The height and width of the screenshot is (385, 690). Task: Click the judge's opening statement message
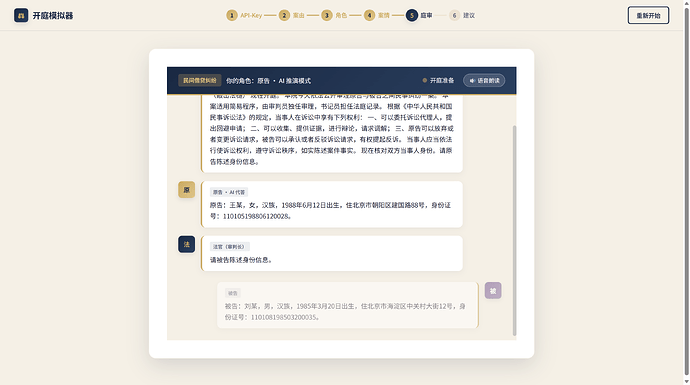(x=332, y=133)
